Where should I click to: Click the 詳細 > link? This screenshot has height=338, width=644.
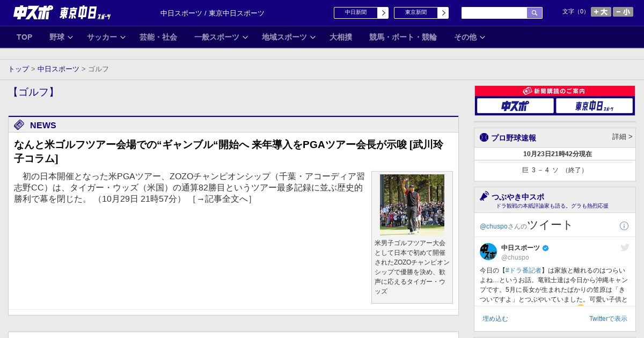(x=623, y=137)
